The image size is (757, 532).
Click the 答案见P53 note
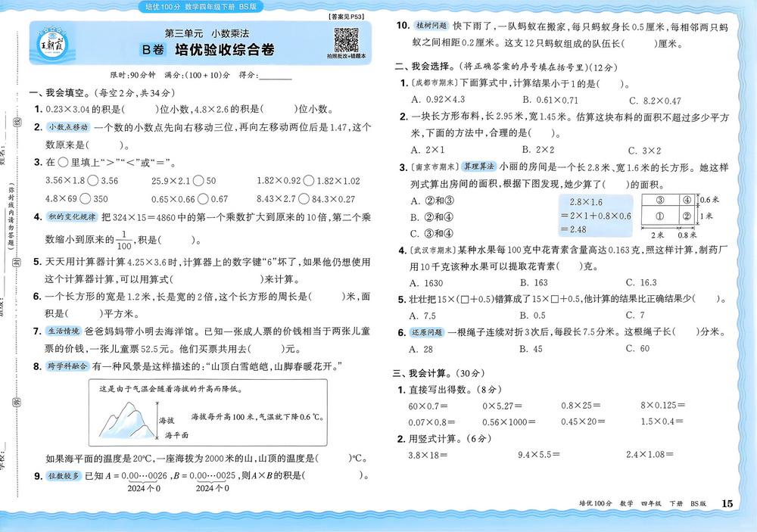tap(346, 17)
